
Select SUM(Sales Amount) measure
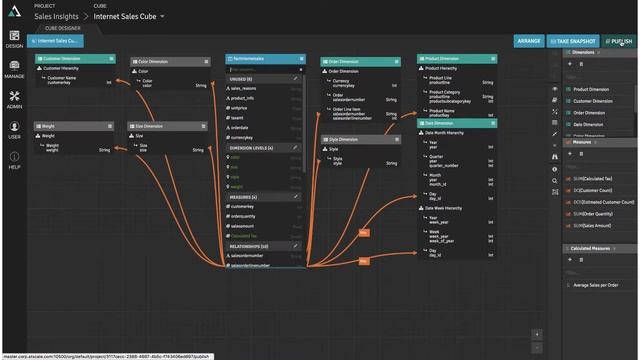[x=592, y=226]
